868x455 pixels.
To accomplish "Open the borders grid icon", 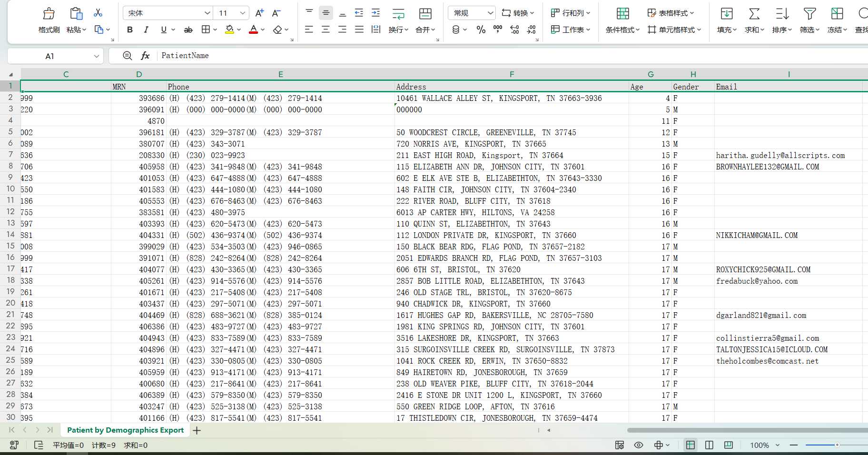I will coord(206,30).
